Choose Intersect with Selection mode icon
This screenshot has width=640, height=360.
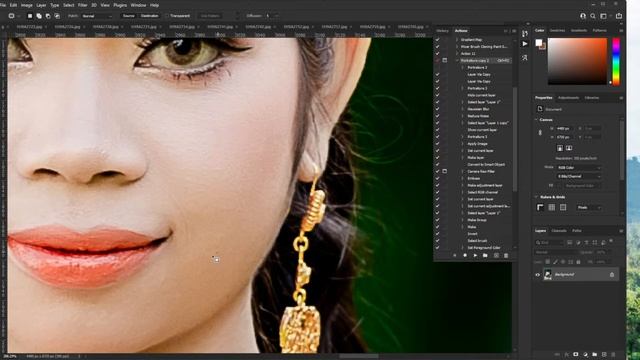[x=57, y=16]
